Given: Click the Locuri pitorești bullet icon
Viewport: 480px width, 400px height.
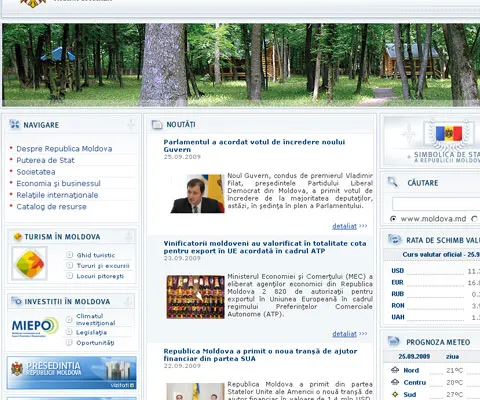Looking at the screenshot, I should (69, 276).
